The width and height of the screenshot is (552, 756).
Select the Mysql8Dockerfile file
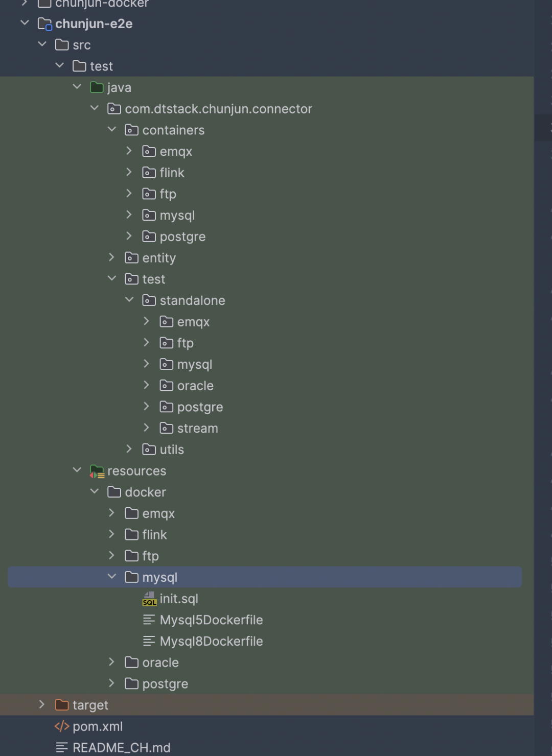[211, 641]
